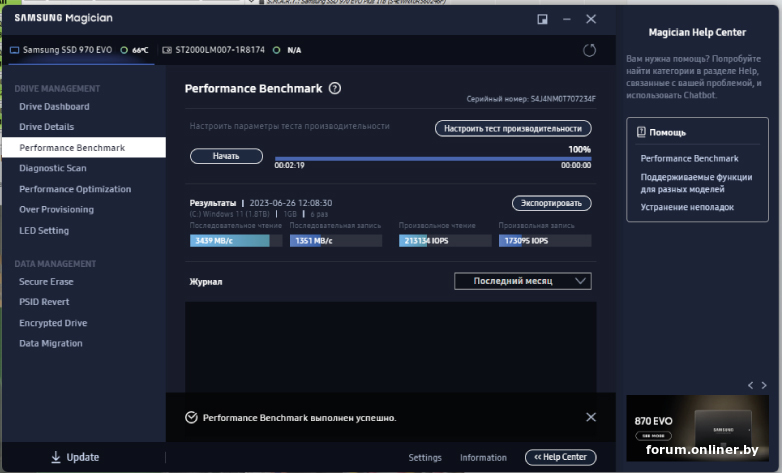The width and height of the screenshot is (782, 473).
Task: Click Настроить тест производительности button
Action: [513, 128]
